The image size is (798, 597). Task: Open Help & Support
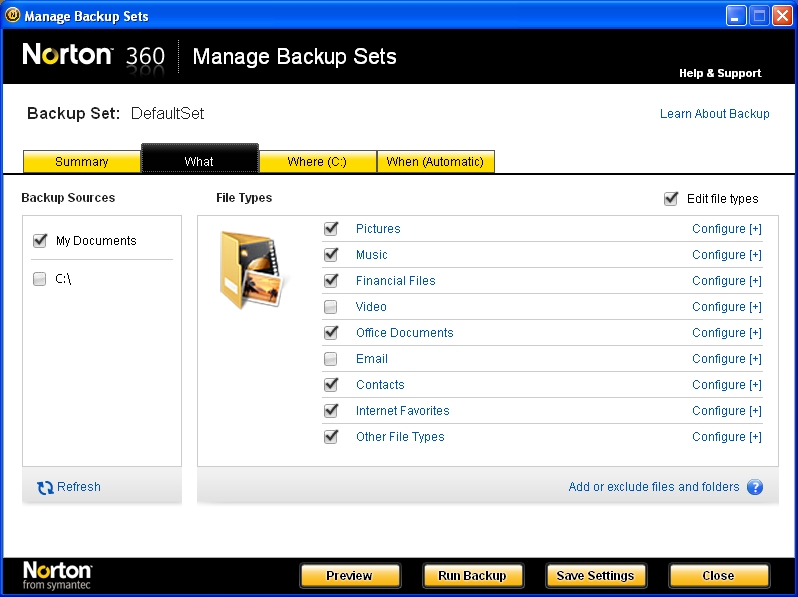point(720,73)
